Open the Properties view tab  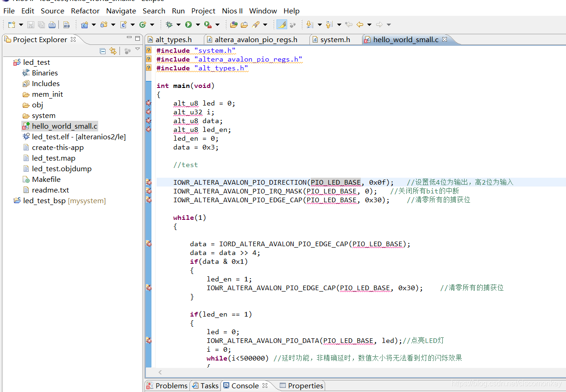(x=302, y=386)
